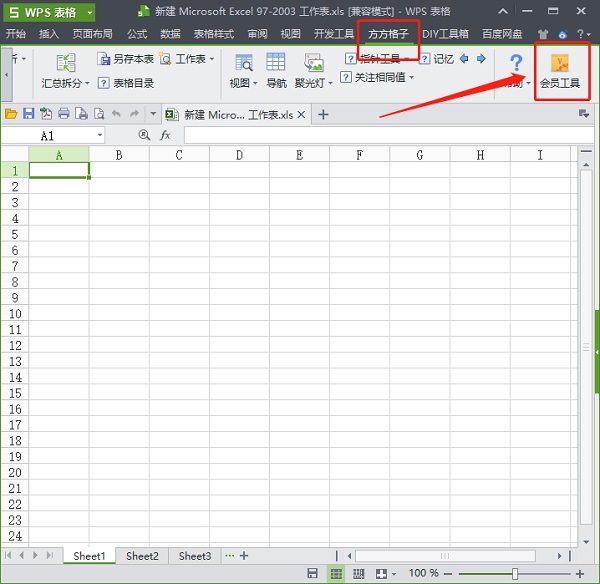Open 表格目录 sheet directory
The height and width of the screenshot is (584, 600).
[x=126, y=83]
